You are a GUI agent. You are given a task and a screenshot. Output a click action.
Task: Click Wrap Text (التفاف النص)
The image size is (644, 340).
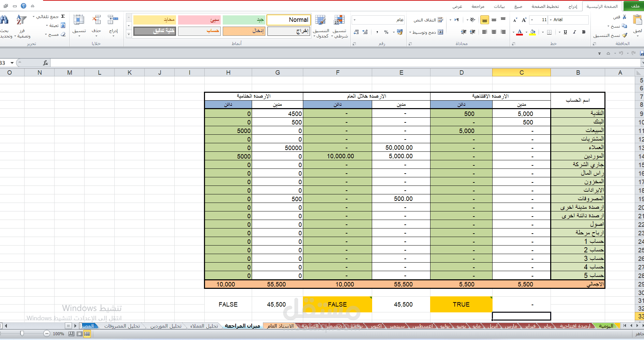coord(428,20)
